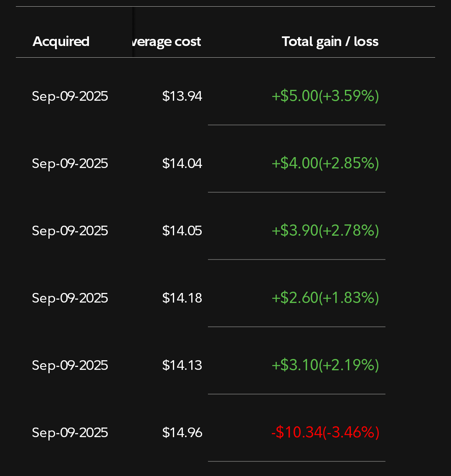Click the $14.13 average cost value
451x476 pixels.
(x=182, y=366)
